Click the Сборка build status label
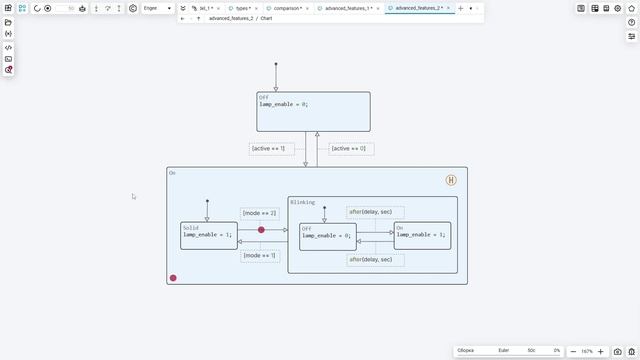The image size is (640, 360). [466, 351]
